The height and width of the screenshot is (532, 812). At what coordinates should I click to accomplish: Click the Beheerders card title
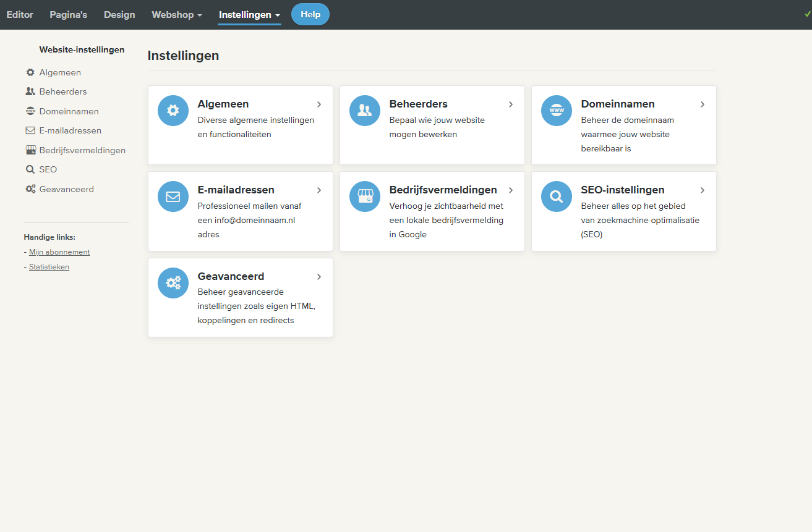click(418, 104)
